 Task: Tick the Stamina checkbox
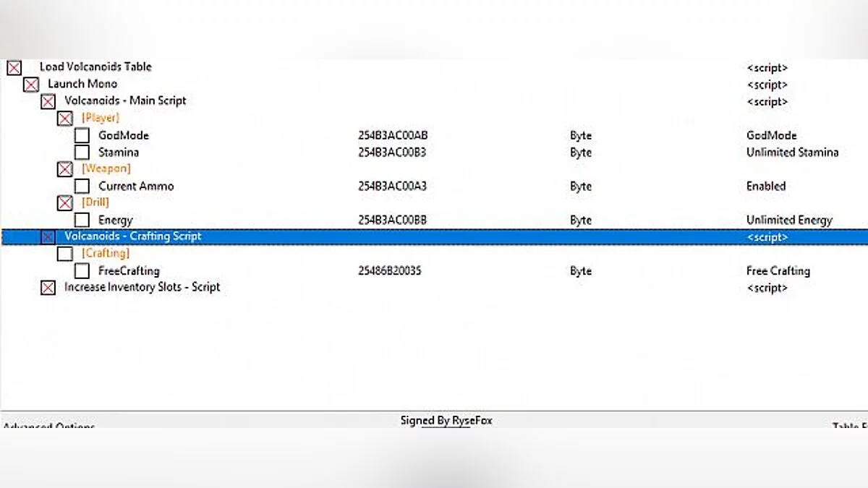click(x=82, y=153)
